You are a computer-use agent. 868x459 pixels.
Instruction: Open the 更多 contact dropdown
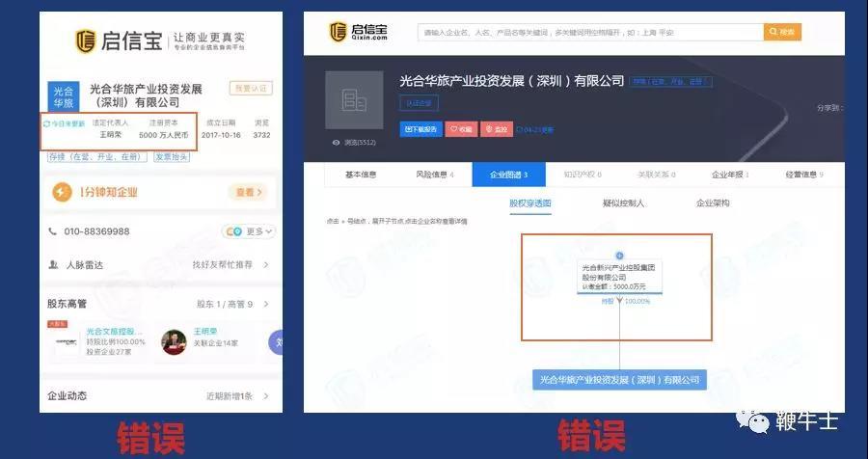click(x=249, y=231)
